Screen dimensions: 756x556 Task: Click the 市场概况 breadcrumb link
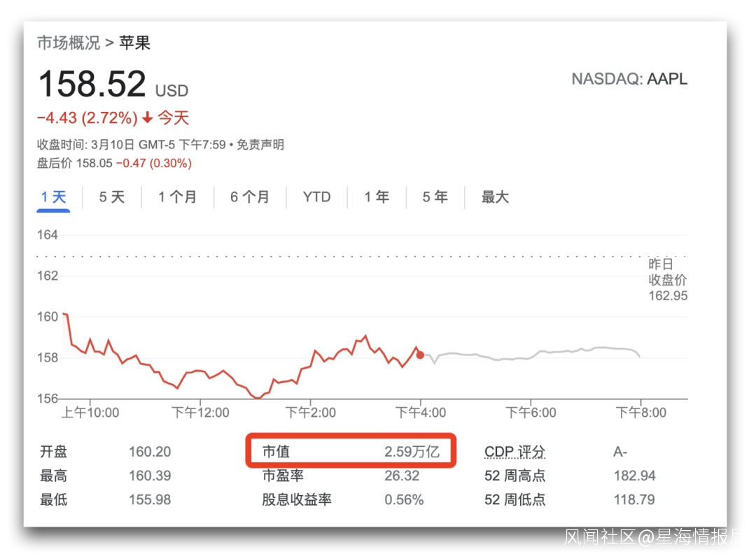click(x=69, y=43)
